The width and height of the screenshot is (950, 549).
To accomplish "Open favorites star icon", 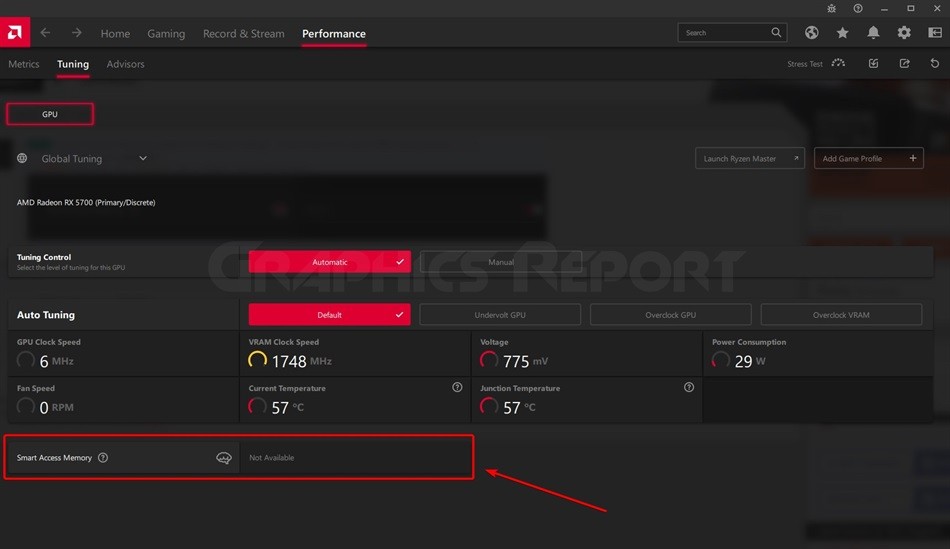I will [842, 33].
